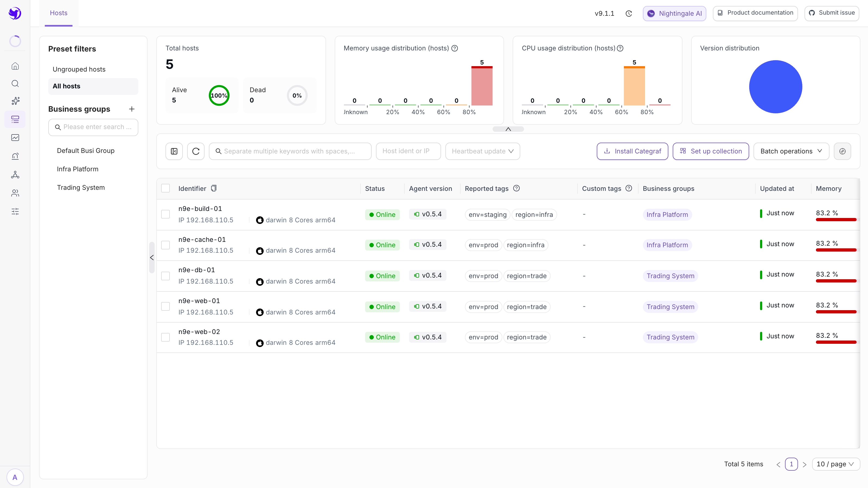This screenshot has height=488, width=868.
Task: Select Ungrouped hosts preset filter
Action: [x=93, y=69]
